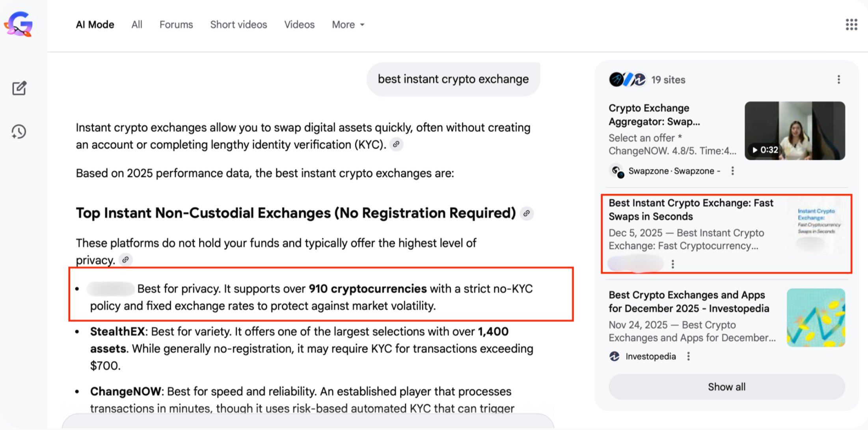The image size is (868, 430).
Task: Open more options for Fast Swaps result
Action: (x=673, y=264)
